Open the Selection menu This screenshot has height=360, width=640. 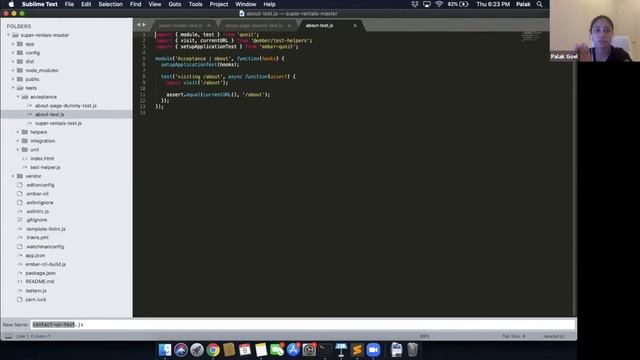click(x=111, y=4)
